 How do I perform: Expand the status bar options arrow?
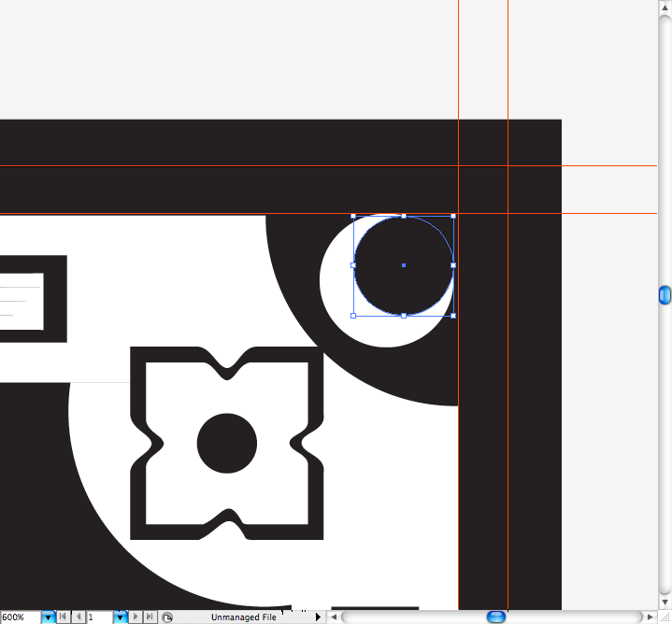[x=318, y=617]
